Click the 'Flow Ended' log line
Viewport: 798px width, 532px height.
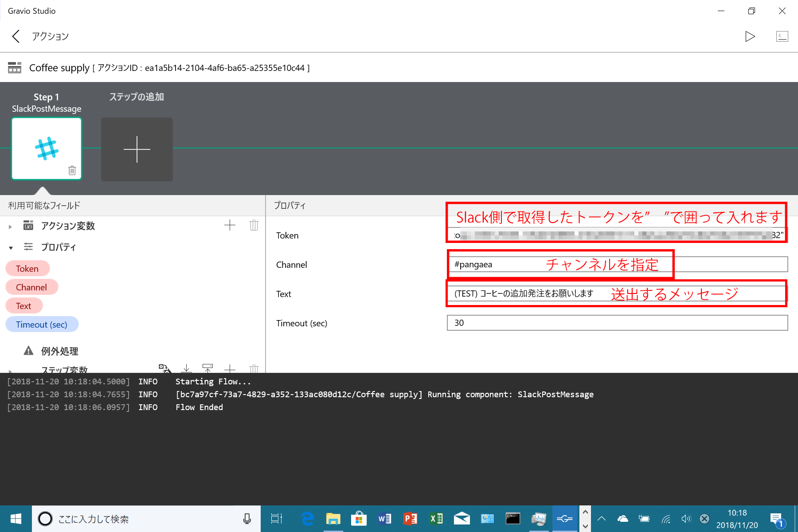[x=199, y=407]
